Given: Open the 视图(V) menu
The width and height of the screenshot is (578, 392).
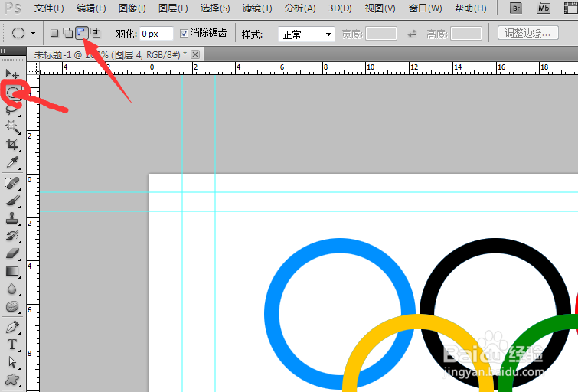Looking at the screenshot, I should (380, 8).
